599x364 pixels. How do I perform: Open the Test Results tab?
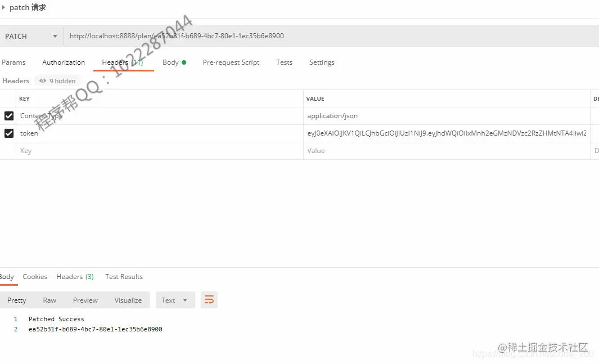coord(124,277)
